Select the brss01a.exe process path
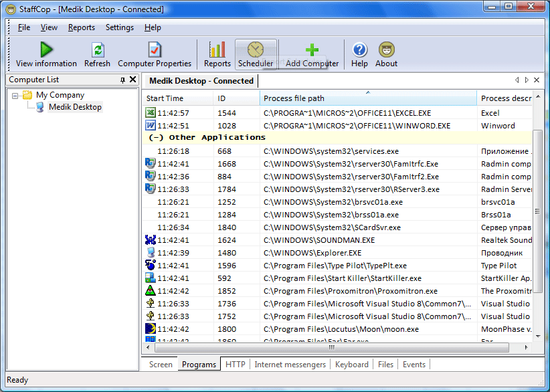Screen dimensions: 550x392 point(331,215)
